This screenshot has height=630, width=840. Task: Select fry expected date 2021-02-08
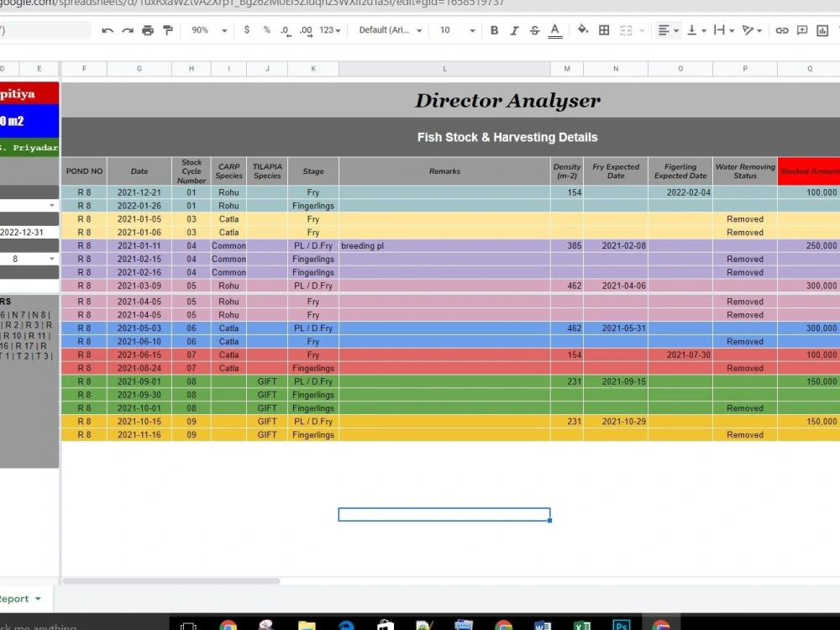[x=616, y=246]
